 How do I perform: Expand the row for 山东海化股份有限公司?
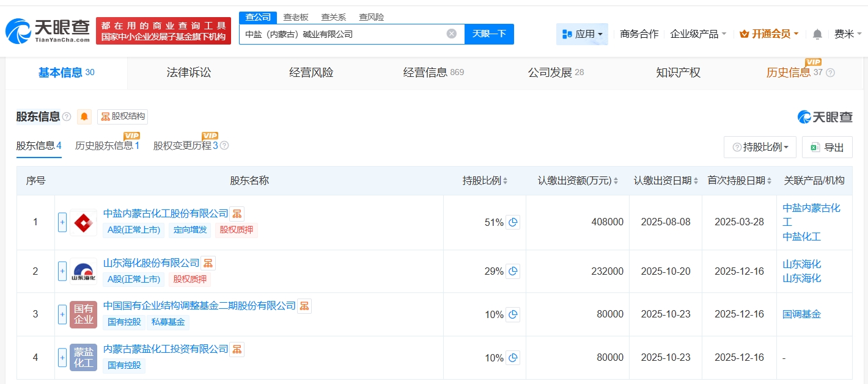click(x=62, y=271)
